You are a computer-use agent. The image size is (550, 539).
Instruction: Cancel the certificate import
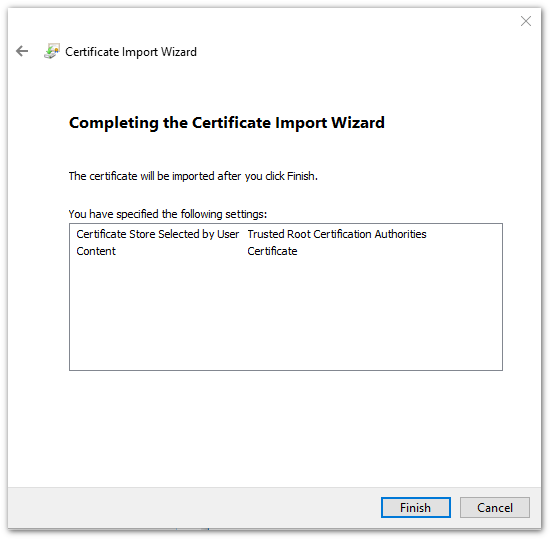495,507
